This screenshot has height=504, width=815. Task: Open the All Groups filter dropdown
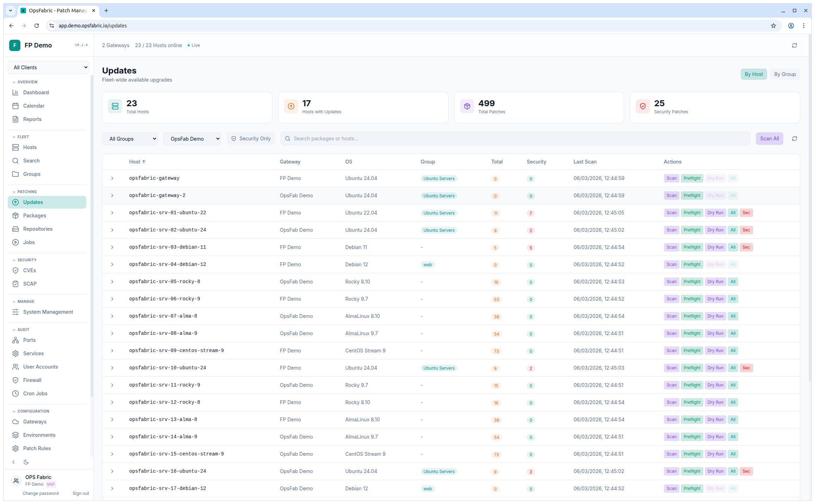coord(130,139)
